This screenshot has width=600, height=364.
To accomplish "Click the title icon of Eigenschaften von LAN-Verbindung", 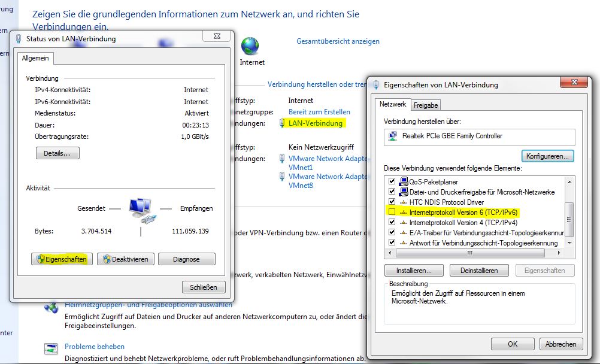I will [x=376, y=84].
